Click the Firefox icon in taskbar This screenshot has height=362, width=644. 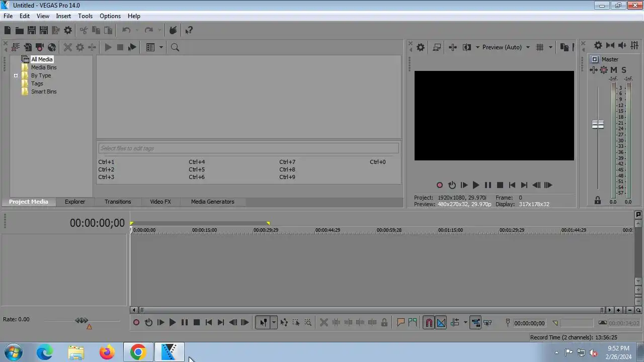pos(107,352)
